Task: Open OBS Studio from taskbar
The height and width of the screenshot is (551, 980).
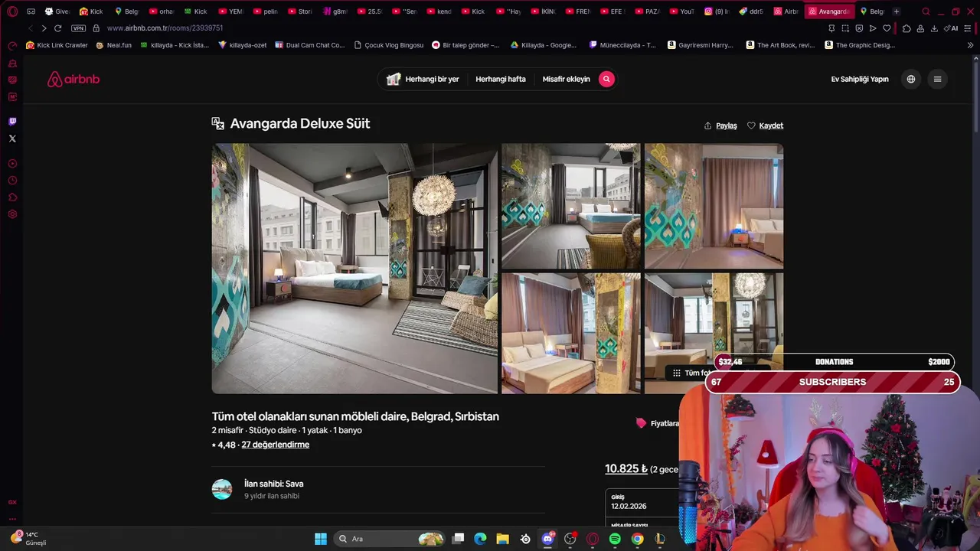Action: pos(570,539)
